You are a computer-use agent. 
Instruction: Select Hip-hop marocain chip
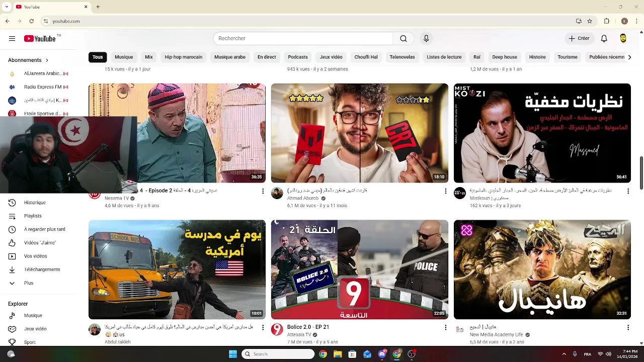point(184,57)
